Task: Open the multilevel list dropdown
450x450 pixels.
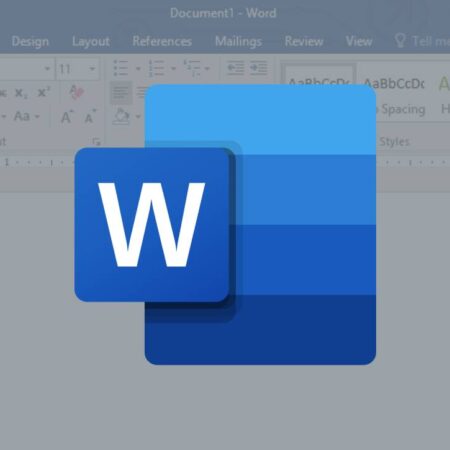Action: point(207,69)
